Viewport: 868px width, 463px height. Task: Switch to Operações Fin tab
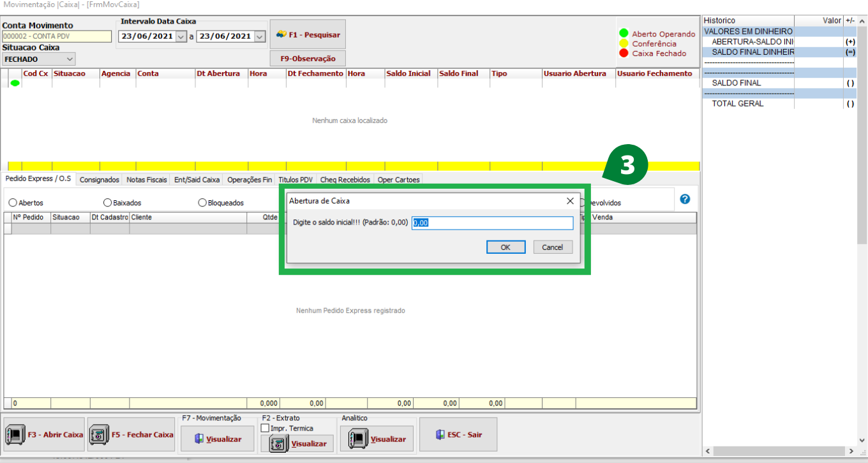pyautogui.click(x=250, y=180)
